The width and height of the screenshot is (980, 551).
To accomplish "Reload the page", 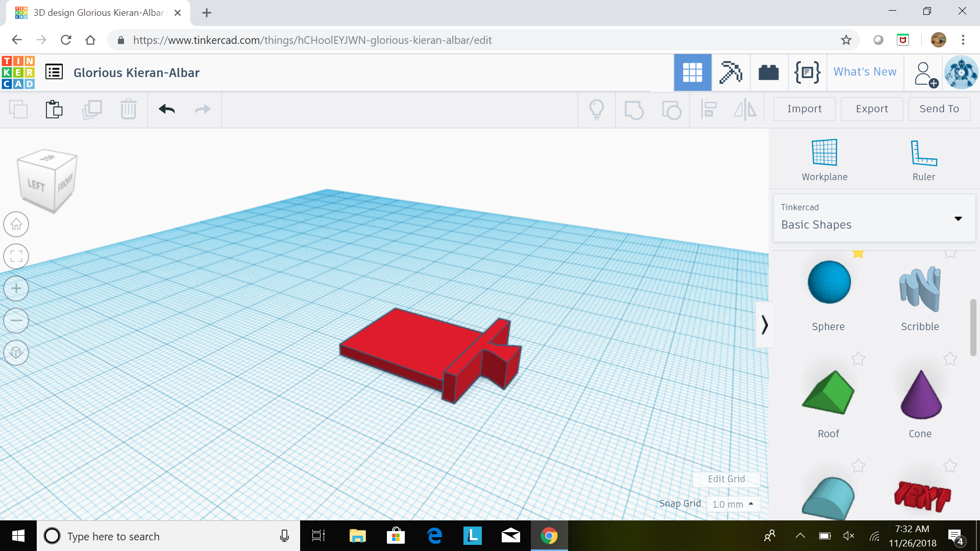I will coord(66,40).
